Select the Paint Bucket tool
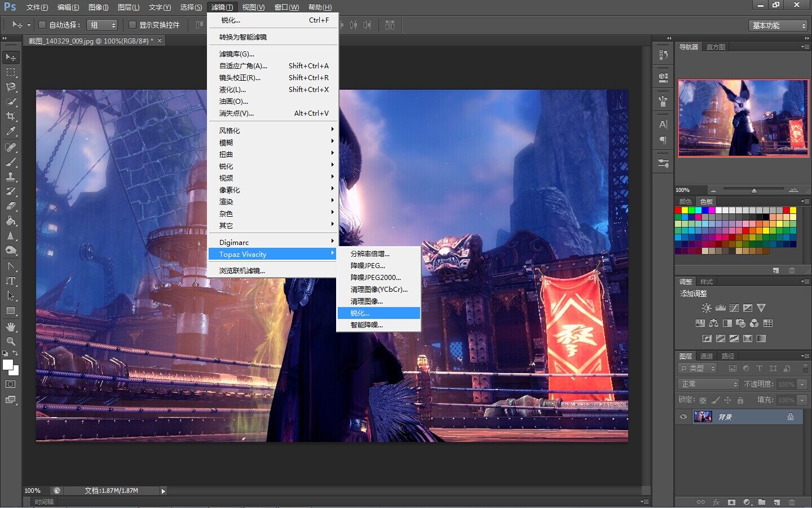Viewport: 812px width, 508px height. [x=11, y=221]
